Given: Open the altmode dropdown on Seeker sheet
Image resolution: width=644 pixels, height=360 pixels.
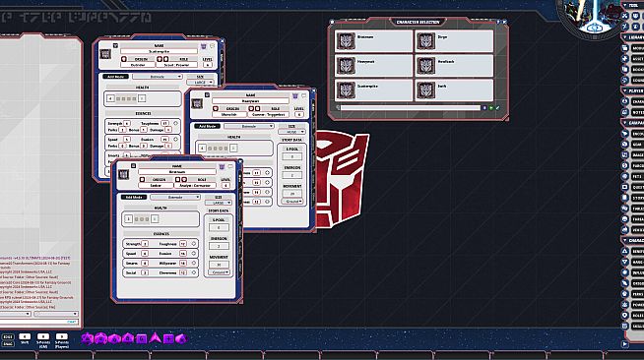Looking at the screenshot, I should pos(175,198).
